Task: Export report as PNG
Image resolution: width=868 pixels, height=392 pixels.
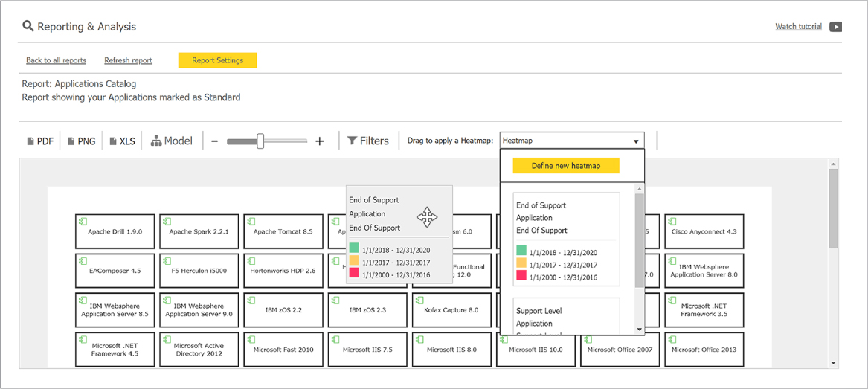Action: click(x=81, y=141)
